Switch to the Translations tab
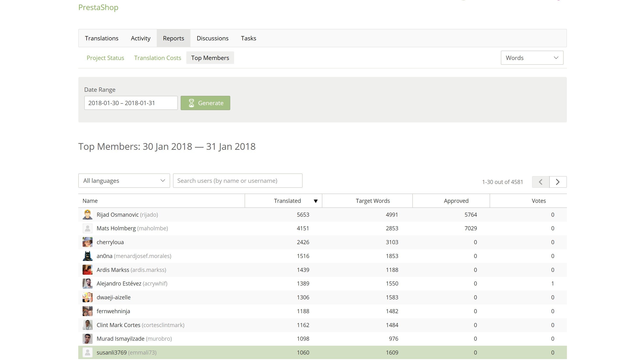This screenshot has width=644, height=361. (101, 38)
